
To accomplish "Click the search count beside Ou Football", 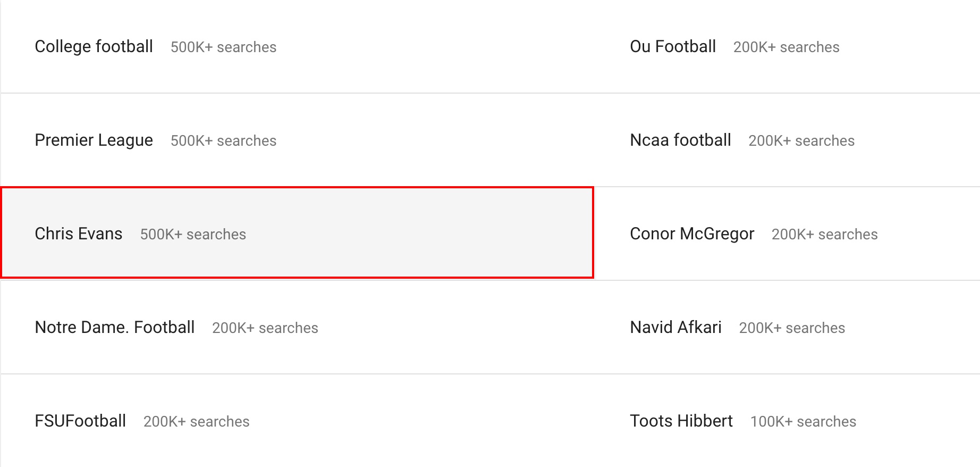I will (x=786, y=47).
